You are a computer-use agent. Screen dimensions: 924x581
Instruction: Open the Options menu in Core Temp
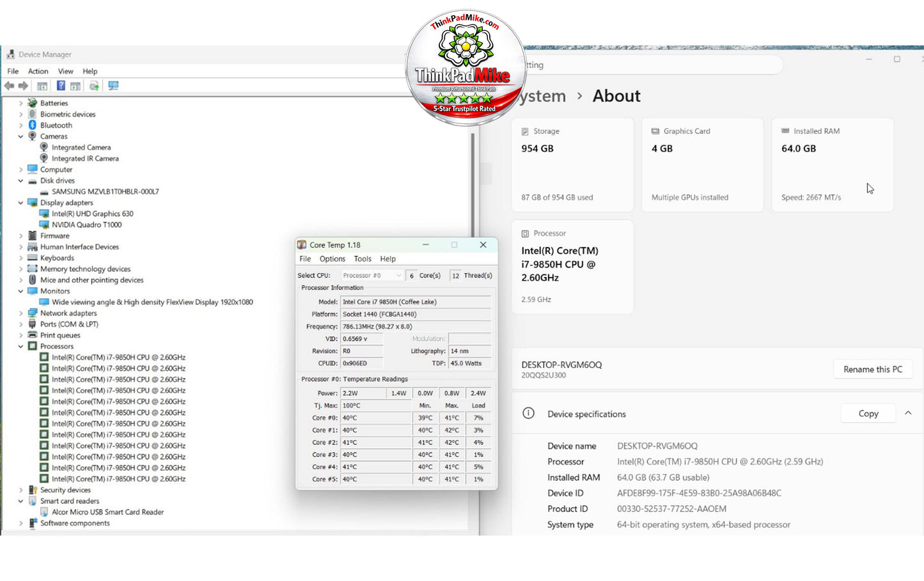(x=332, y=259)
